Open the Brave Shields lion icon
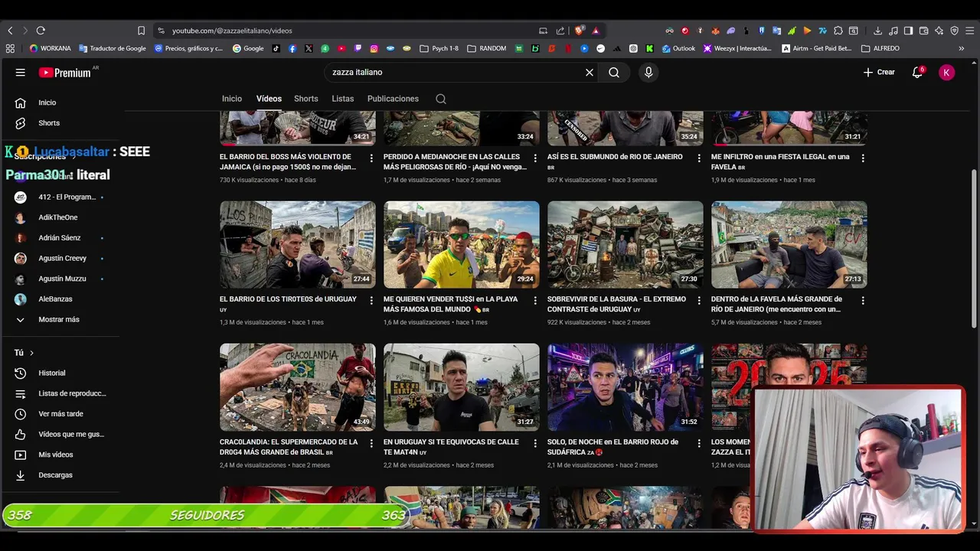 tap(580, 31)
